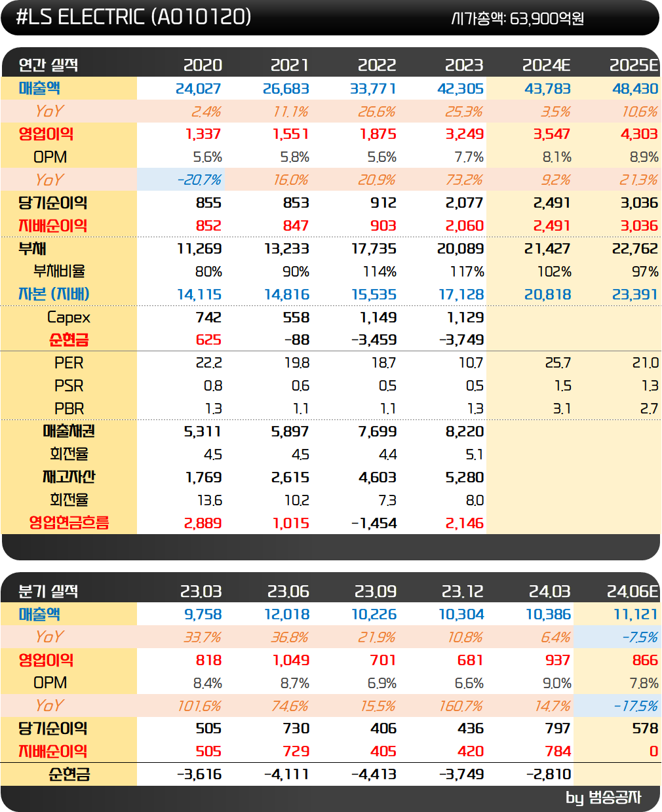
Task: Click the quarterly YoY '-7.5%'
Action: point(639,637)
